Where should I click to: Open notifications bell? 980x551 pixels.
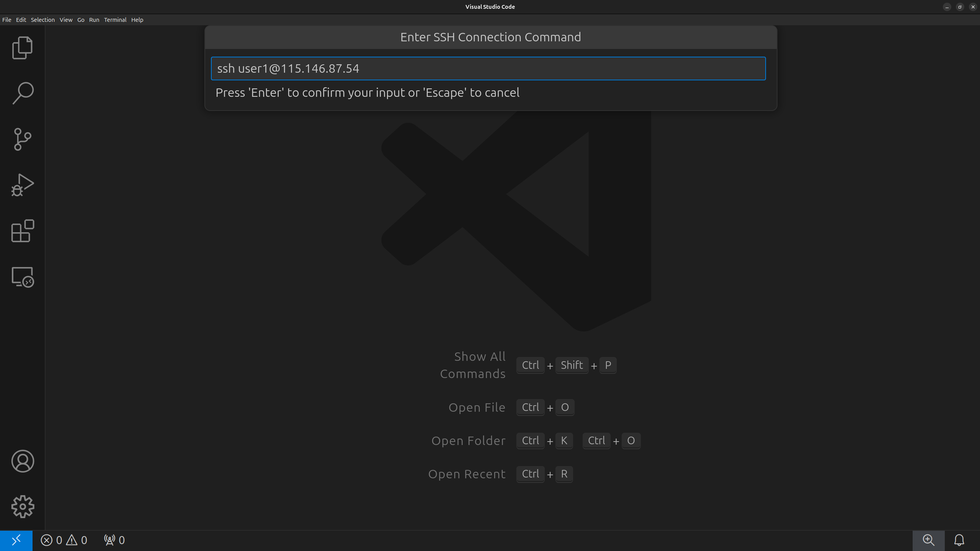pyautogui.click(x=959, y=540)
